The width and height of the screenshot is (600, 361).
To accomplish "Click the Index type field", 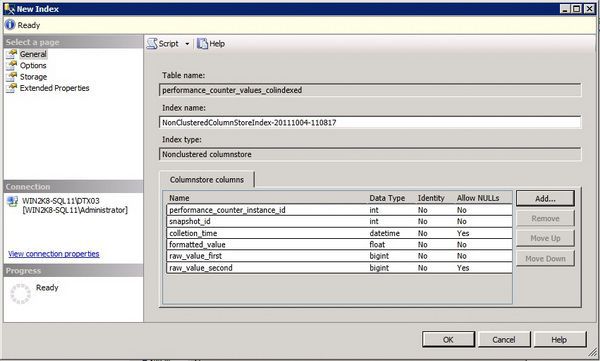I will [x=370, y=154].
